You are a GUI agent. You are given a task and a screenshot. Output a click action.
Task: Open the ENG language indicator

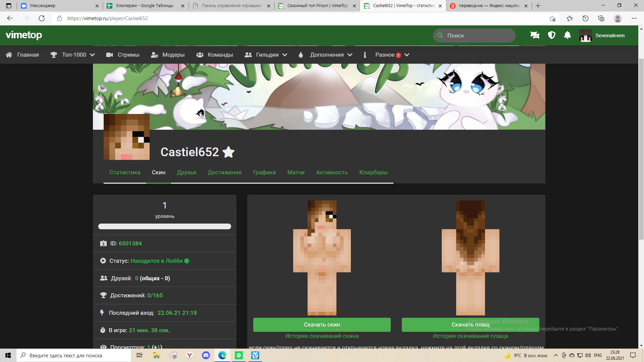pos(598,355)
